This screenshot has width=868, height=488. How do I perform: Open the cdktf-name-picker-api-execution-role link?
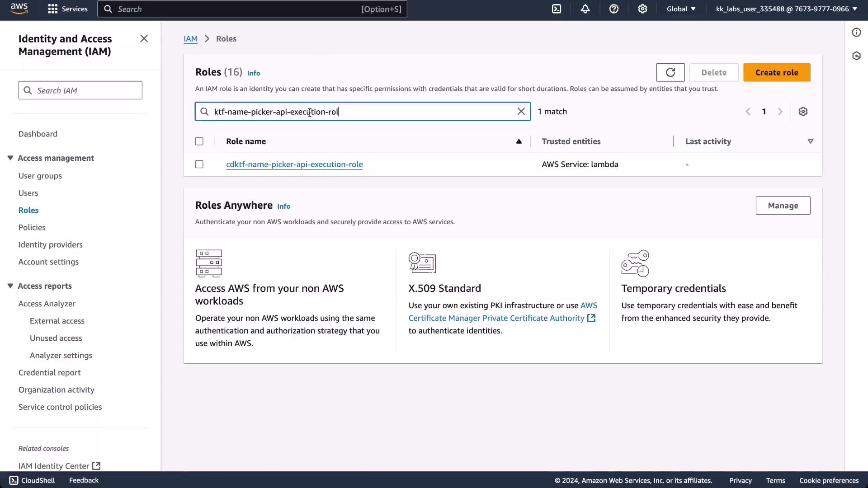pyautogui.click(x=294, y=164)
